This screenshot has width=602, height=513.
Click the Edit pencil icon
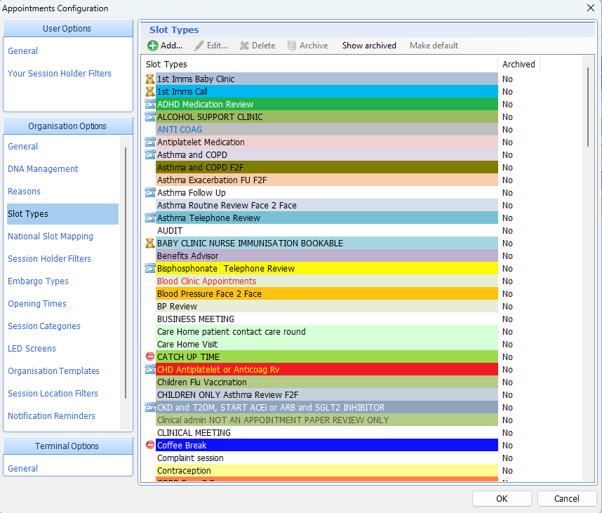coord(199,46)
